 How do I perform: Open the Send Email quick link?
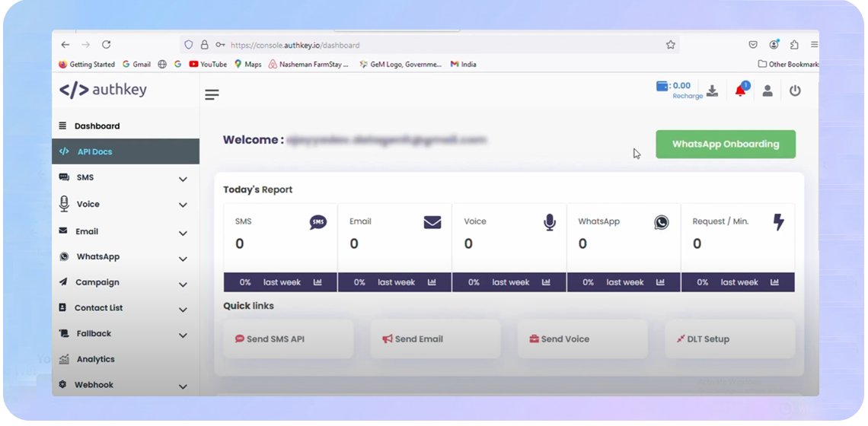435,339
